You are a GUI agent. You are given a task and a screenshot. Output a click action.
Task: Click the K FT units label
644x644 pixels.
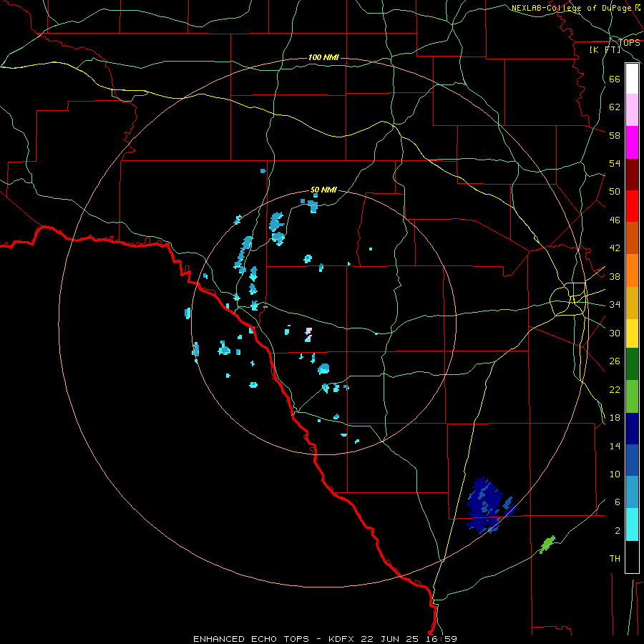coord(605,49)
